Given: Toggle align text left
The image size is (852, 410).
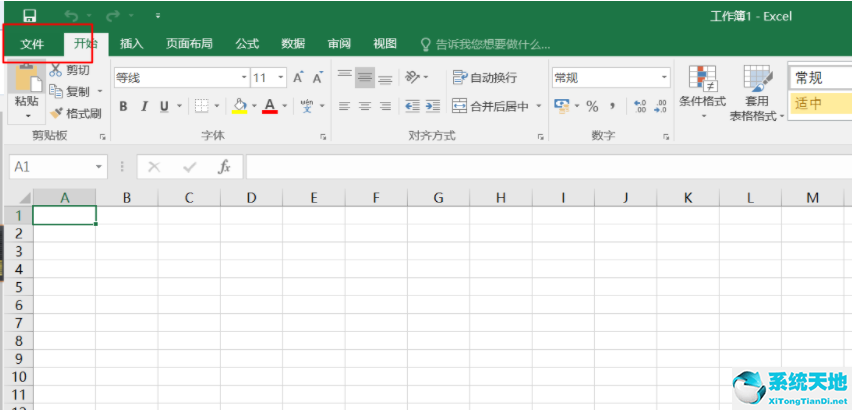Looking at the screenshot, I should click(344, 106).
